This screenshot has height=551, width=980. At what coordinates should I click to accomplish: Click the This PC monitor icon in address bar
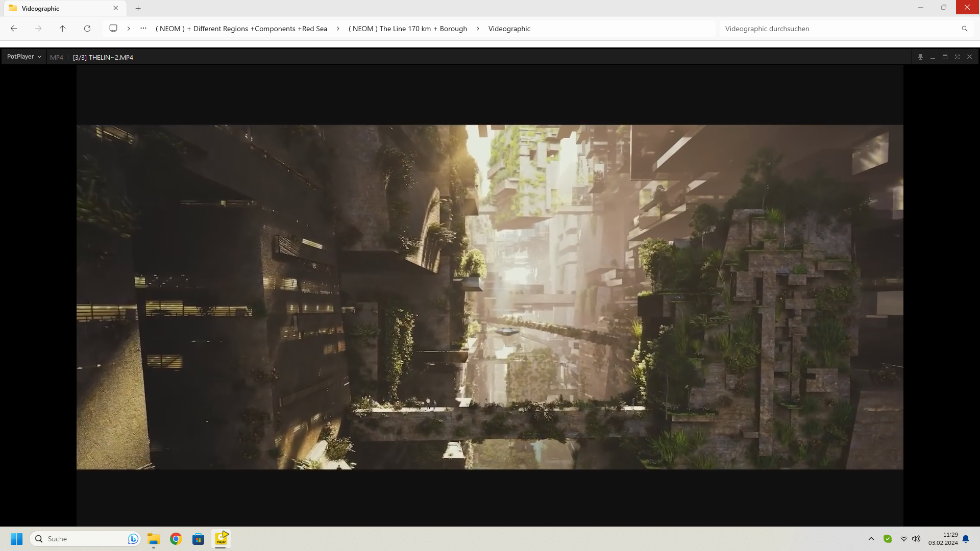[113, 29]
